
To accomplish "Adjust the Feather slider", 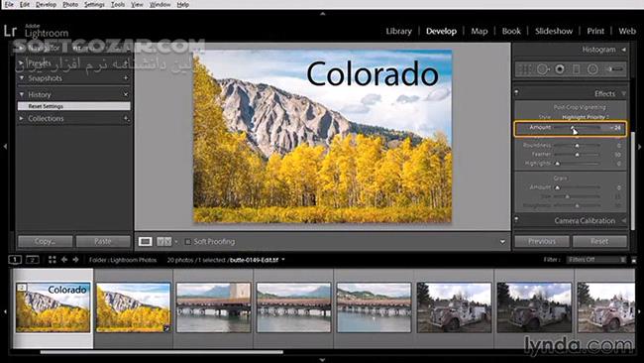I will pyautogui.click(x=577, y=155).
